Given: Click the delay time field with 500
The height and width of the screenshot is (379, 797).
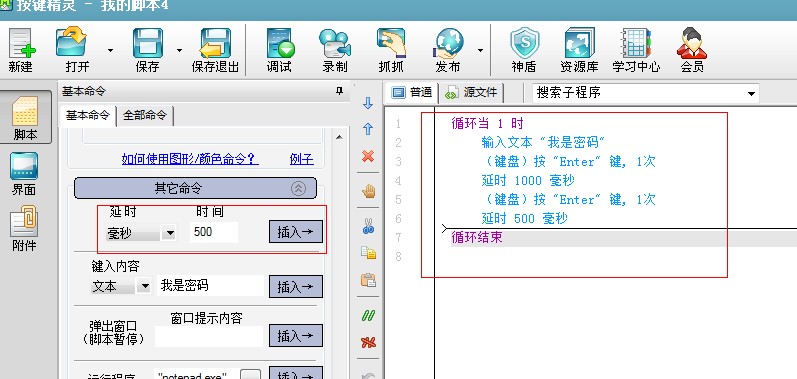Looking at the screenshot, I should (214, 232).
